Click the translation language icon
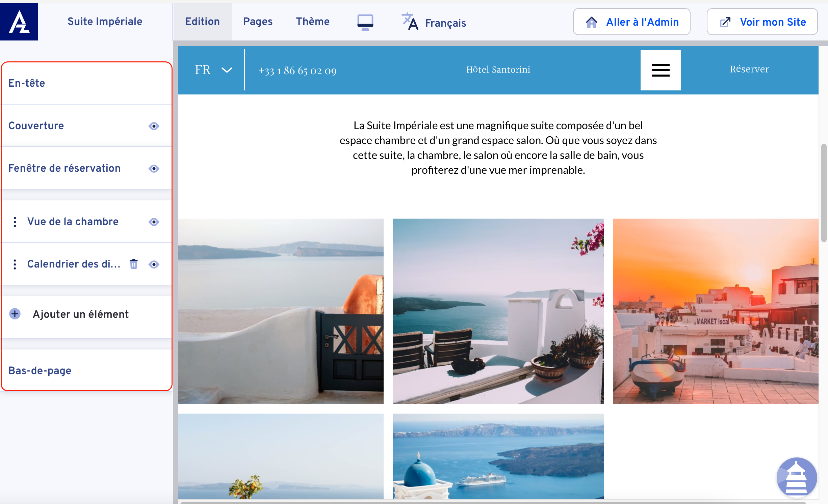Image resolution: width=828 pixels, height=504 pixels. coord(410,22)
